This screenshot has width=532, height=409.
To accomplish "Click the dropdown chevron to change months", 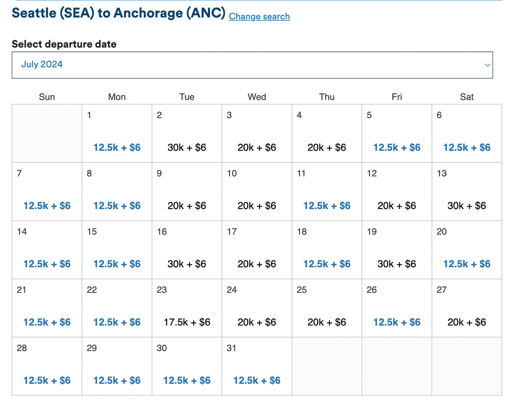I will click(487, 64).
